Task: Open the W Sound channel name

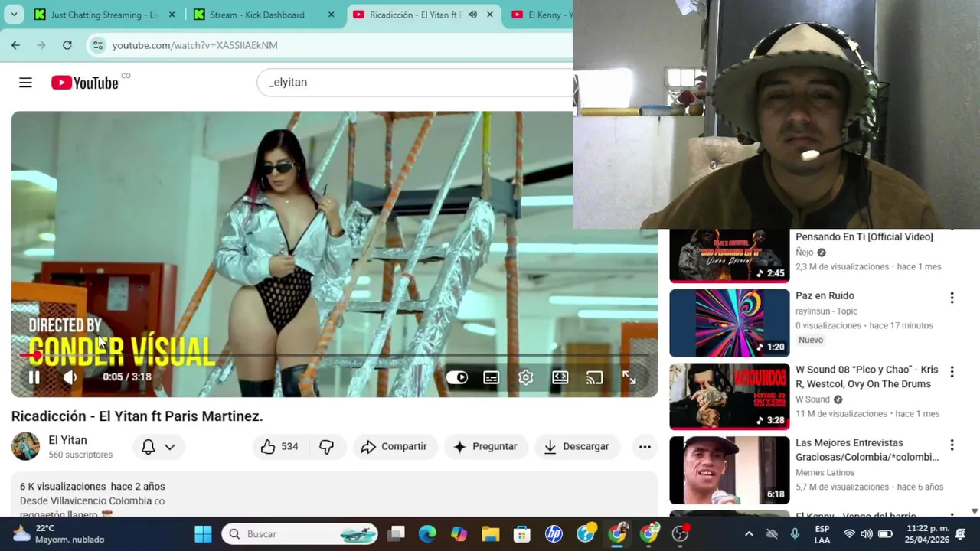Action: [x=812, y=399]
